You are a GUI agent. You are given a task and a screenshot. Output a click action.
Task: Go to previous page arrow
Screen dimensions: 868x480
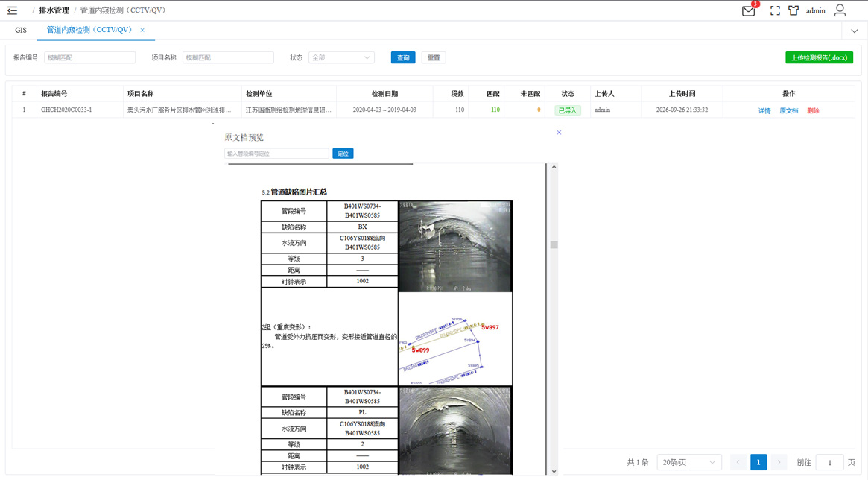[x=738, y=462]
